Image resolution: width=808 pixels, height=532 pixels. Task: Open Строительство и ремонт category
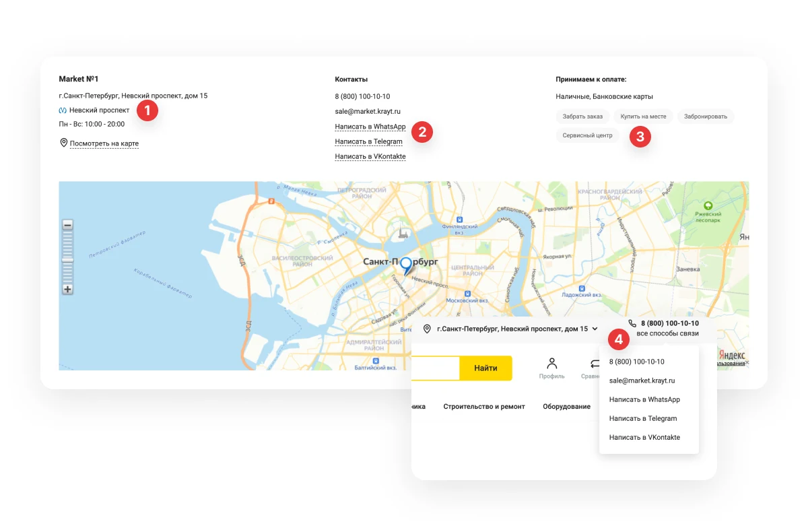(484, 407)
